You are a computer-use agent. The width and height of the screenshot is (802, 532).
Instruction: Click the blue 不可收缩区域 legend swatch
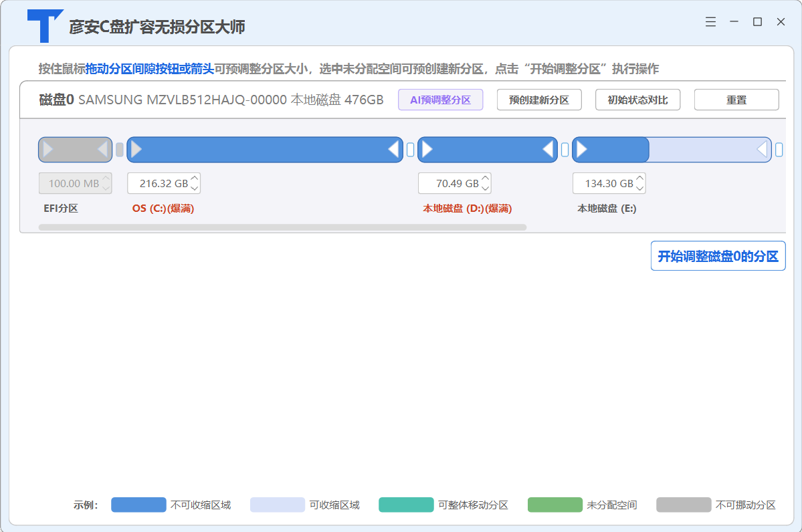(138, 505)
